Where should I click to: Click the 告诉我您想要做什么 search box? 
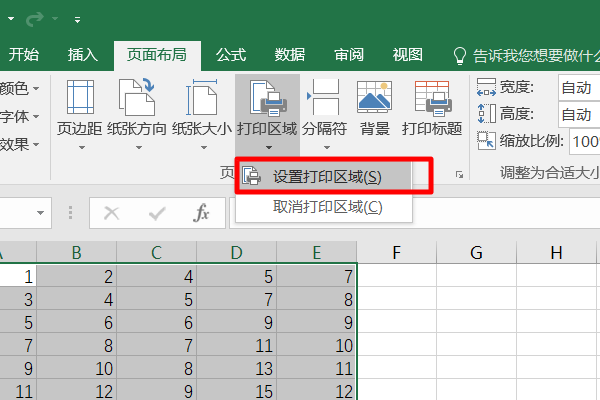pos(536,56)
